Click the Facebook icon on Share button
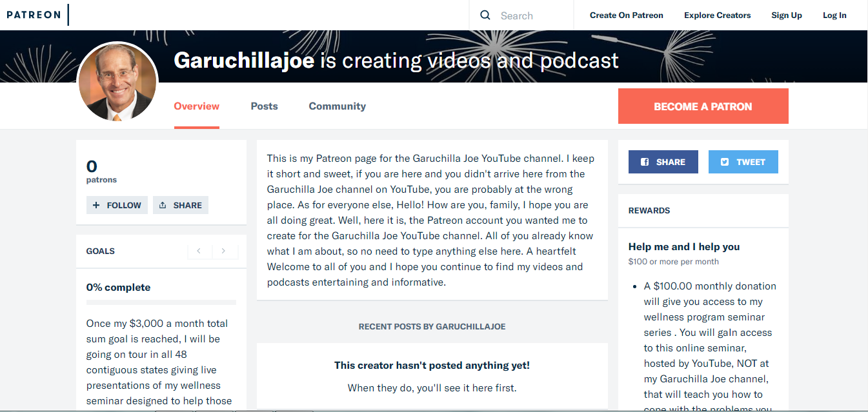The width and height of the screenshot is (868, 412). (x=645, y=162)
